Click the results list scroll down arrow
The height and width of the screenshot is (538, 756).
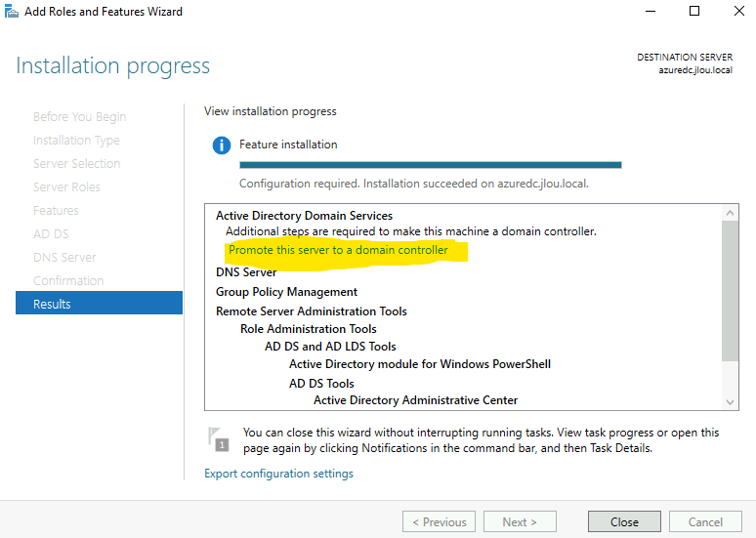click(730, 402)
